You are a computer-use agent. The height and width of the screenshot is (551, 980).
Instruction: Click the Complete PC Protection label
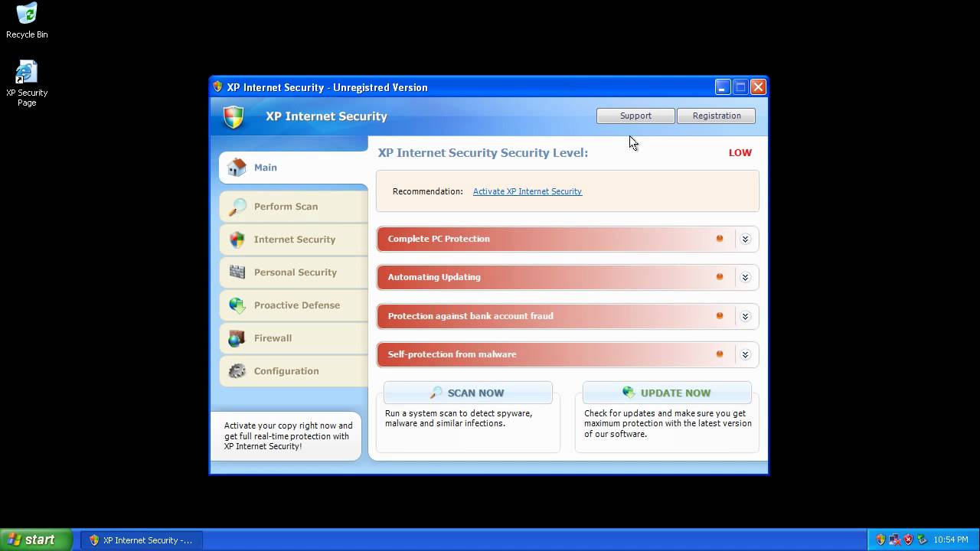tap(439, 239)
